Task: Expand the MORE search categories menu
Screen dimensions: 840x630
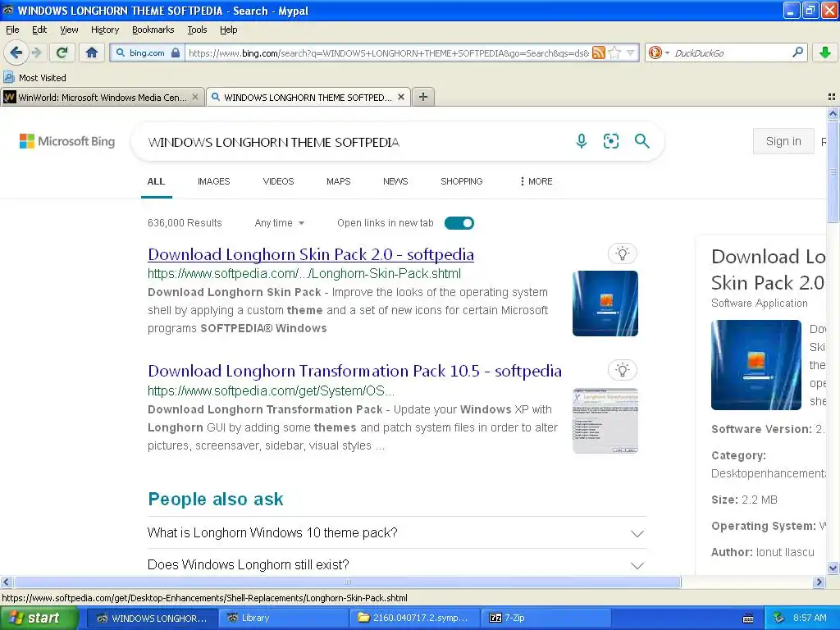Action: (536, 181)
